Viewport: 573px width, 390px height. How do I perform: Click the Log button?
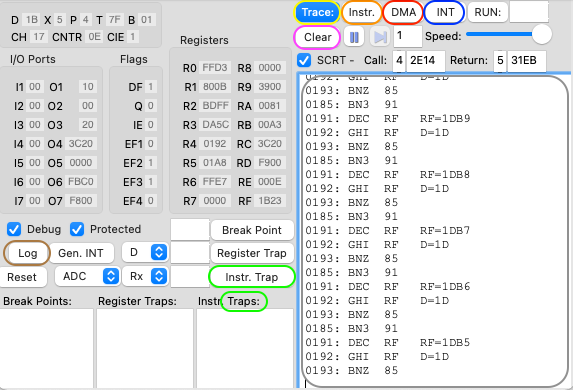27,253
